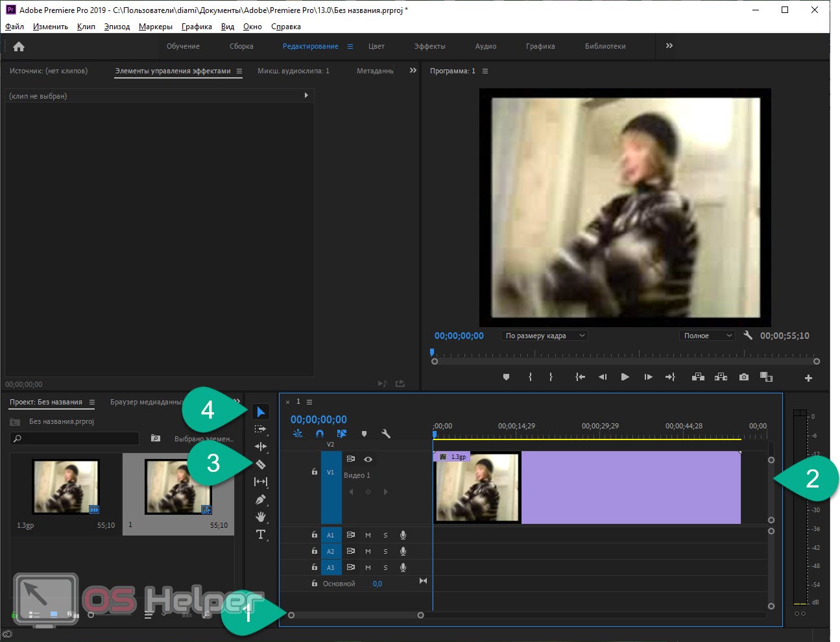Open the Файл menu
Image resolution: width=840 pixels, height=642 pixels.
click(x=14, y=27)
